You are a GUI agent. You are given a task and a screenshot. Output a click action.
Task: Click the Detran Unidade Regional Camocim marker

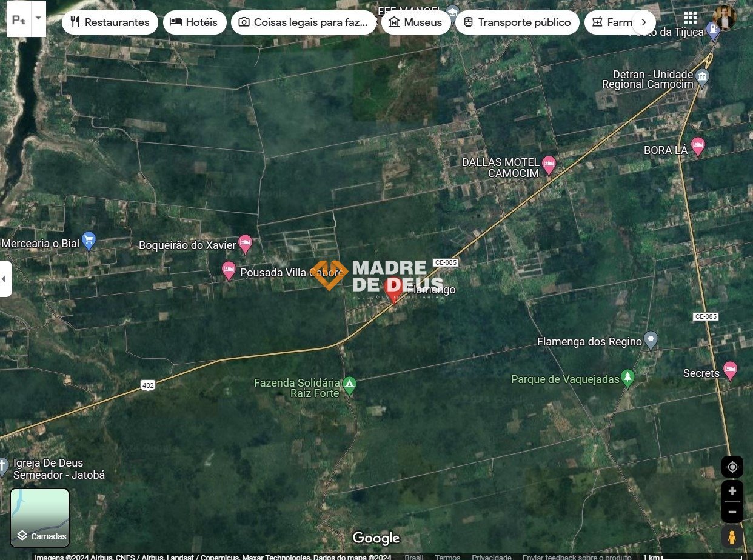click(702, 78)
